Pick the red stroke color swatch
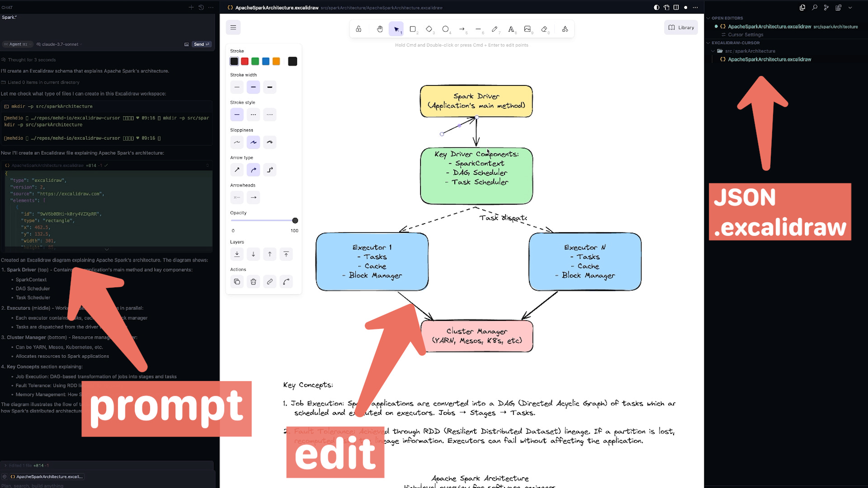This screenshot has height=488, width=868. [245, 61]
